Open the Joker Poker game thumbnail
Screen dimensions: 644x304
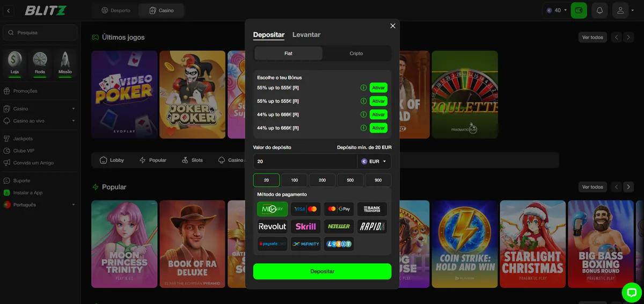coord(192,95)
